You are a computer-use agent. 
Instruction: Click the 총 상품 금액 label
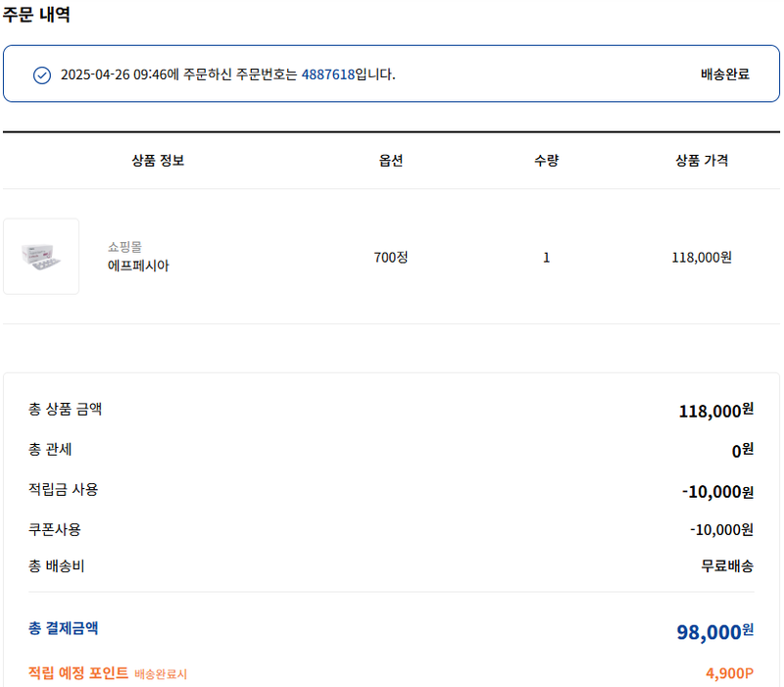point(65,410)
